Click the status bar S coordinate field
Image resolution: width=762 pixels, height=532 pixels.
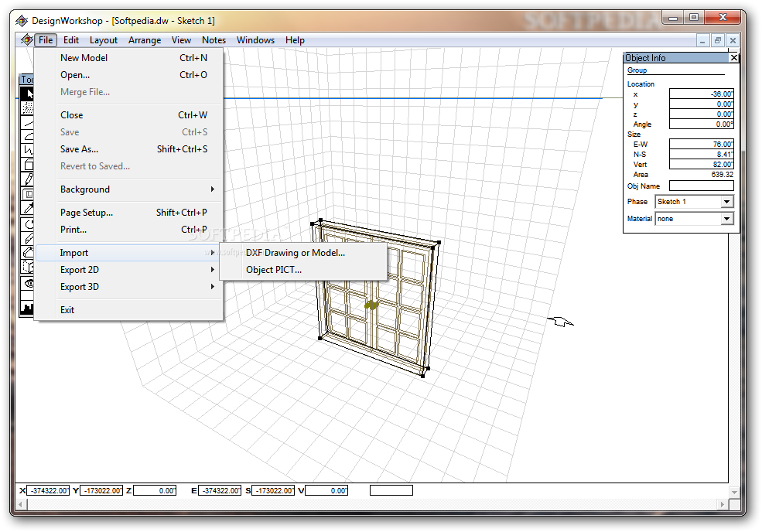point(273,491)
